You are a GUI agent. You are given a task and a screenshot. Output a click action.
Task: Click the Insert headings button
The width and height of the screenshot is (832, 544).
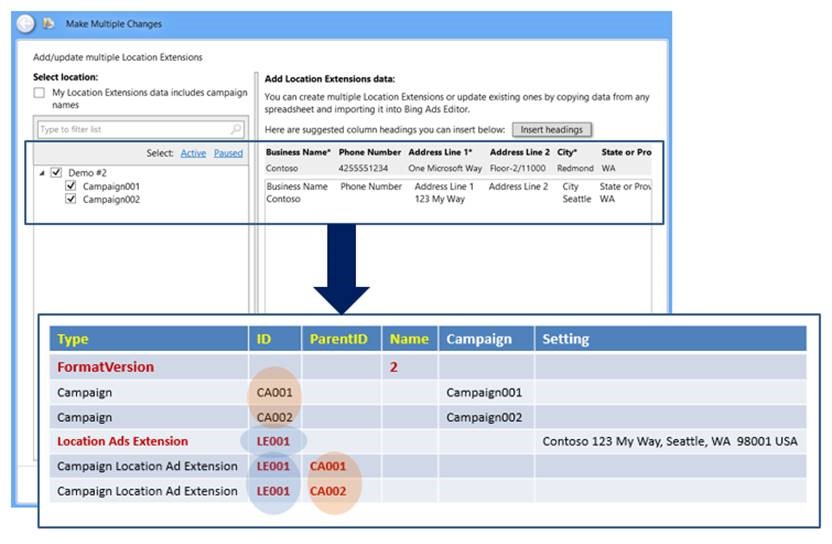[x=552, y=129]
